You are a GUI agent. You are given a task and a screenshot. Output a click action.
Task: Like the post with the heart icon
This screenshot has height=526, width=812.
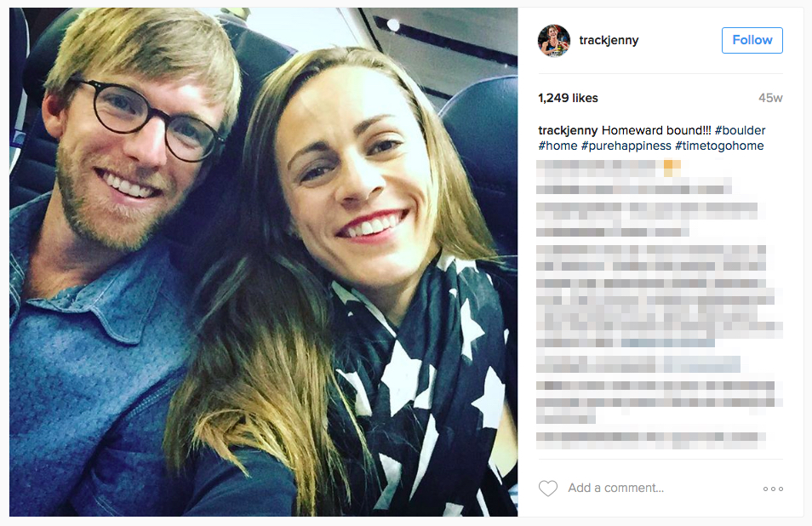click(548, 489)
